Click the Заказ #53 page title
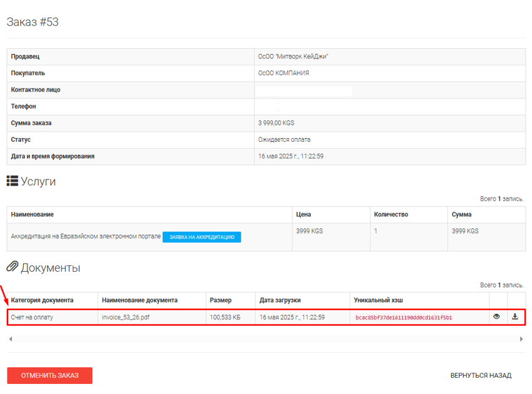This screenshot has height=394, width=532. point(33,22)
